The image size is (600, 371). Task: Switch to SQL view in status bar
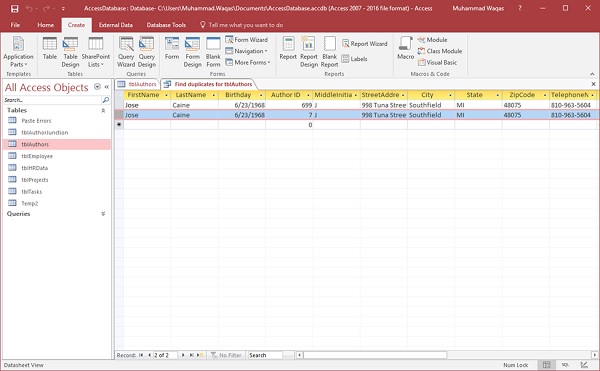point(565,365)
